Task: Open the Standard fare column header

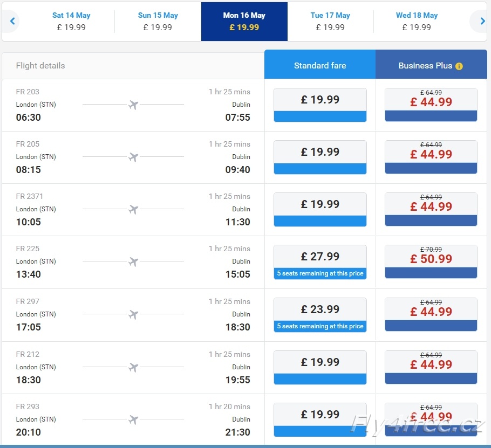Action: pos(320,64)
